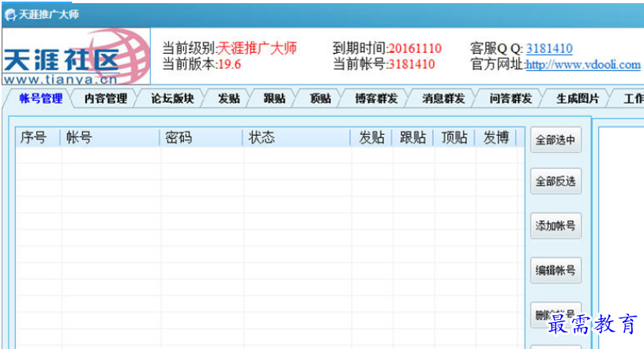Open the 论坛版块 tab
This screenshot has height=349, width=644.
click(x=172, y=99)
